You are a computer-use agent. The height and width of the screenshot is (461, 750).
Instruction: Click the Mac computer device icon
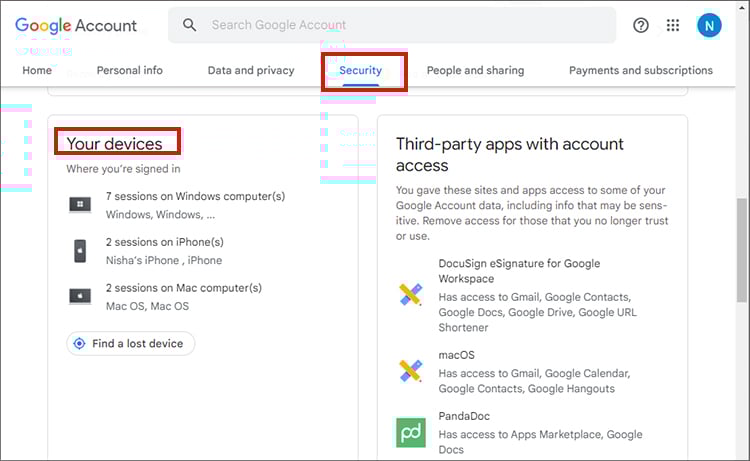coord(80,296)
